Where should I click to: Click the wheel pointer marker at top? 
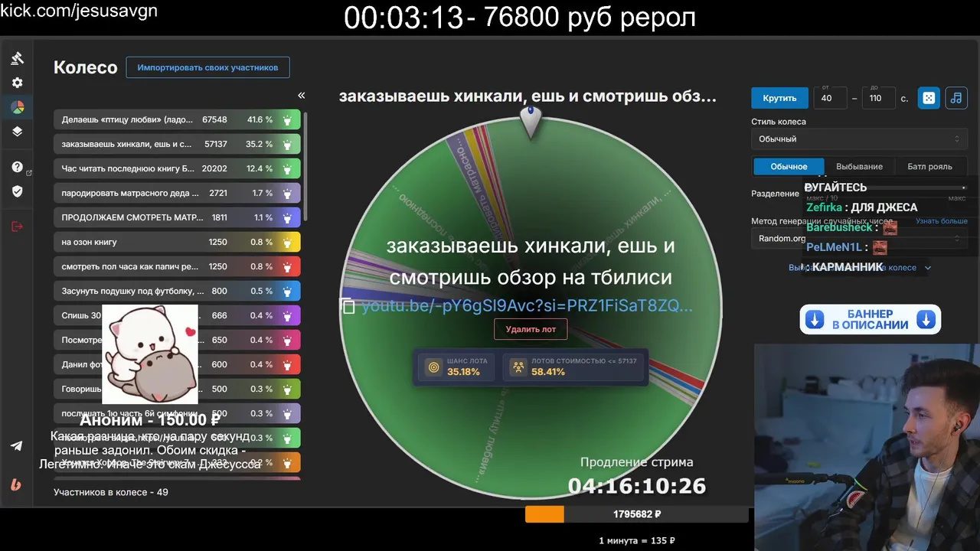pyautogui.click(x=531, y=121)
